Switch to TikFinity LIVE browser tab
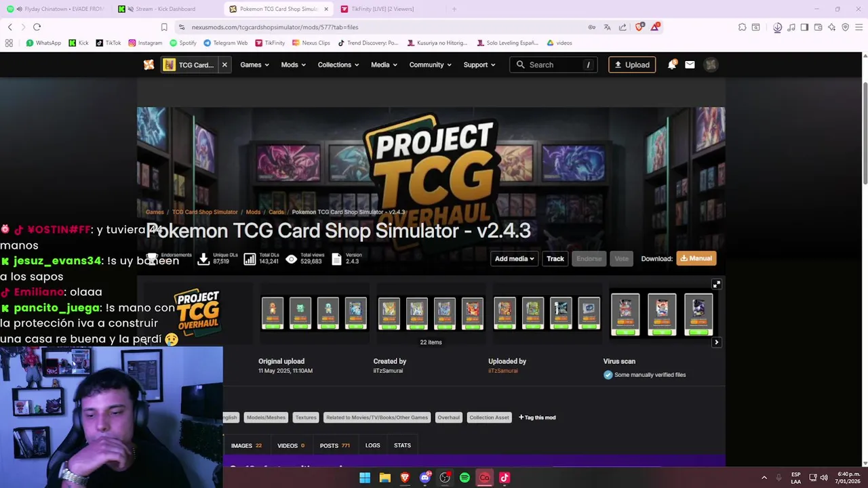The width and height of the screenshot is (868, 488). 389,9
